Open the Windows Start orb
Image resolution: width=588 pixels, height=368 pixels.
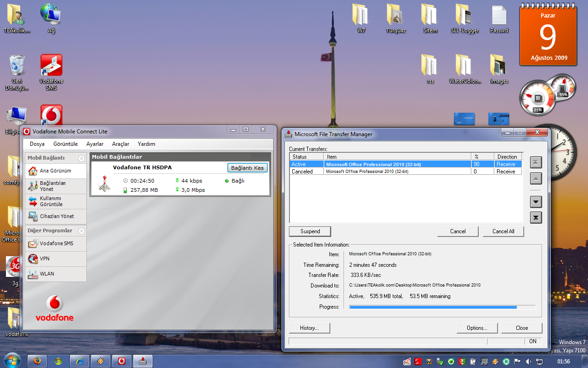pyautogui.click(x=12, y=360)
